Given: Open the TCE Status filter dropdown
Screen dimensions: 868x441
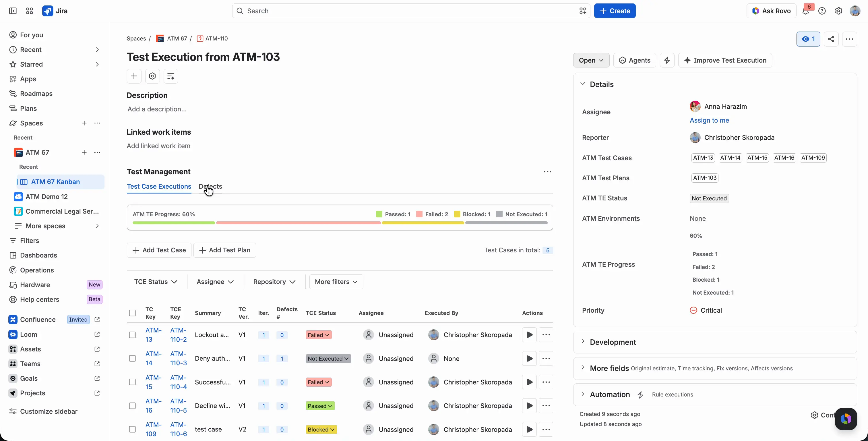Looking at the screenshot, I should (x=156, y=282).
